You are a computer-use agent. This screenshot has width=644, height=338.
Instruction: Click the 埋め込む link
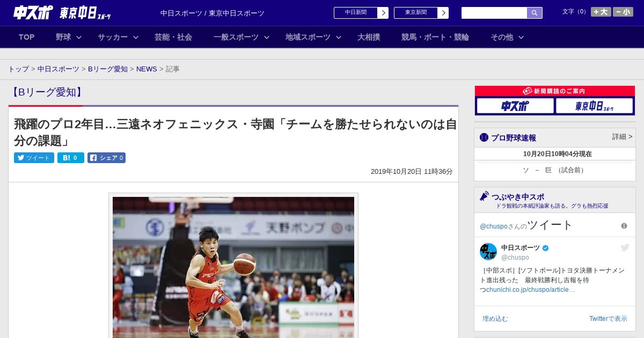[x=495, y=319]
